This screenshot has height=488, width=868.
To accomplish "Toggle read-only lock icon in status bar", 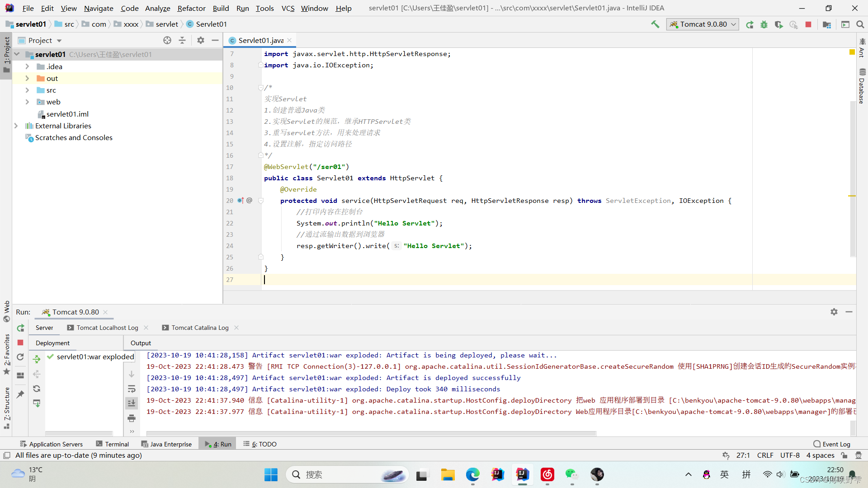I will (x=844, y=455).
